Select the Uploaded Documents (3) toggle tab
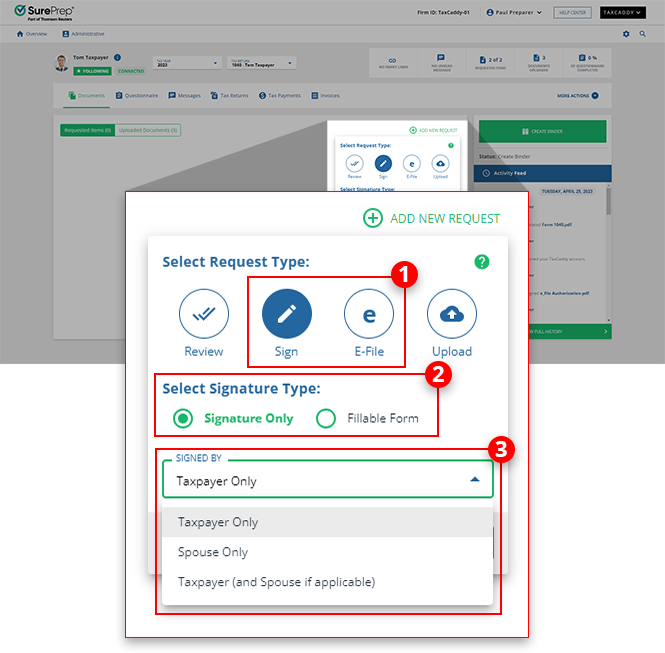This screenshot has height=653, width=665. (x=148, y=130)
